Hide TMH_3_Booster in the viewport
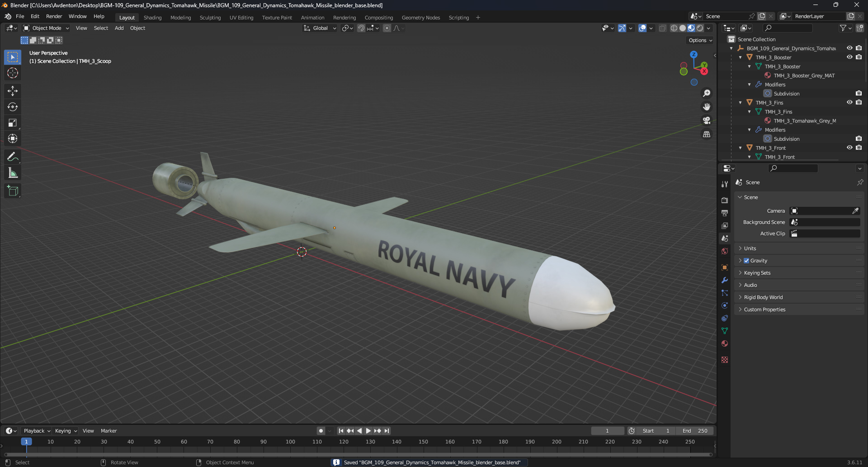This screenshot has height=467, width=868. click(x=849, y=57)
